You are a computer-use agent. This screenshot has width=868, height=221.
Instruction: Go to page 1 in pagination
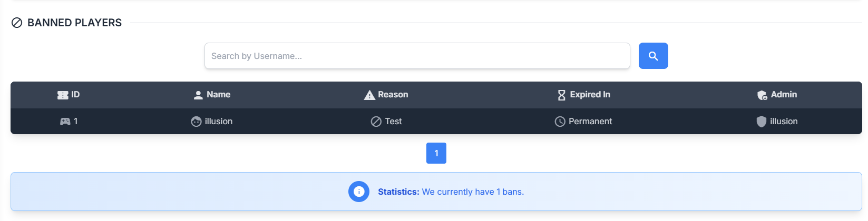point(436,153)
